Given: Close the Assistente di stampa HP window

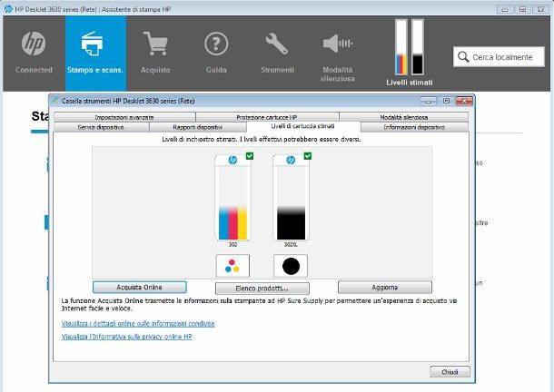Looking at the screenshot, I should click(540, 9).
